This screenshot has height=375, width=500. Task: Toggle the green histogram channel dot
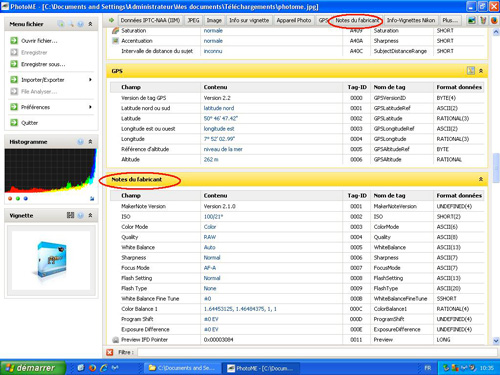(x=18, y=199)
